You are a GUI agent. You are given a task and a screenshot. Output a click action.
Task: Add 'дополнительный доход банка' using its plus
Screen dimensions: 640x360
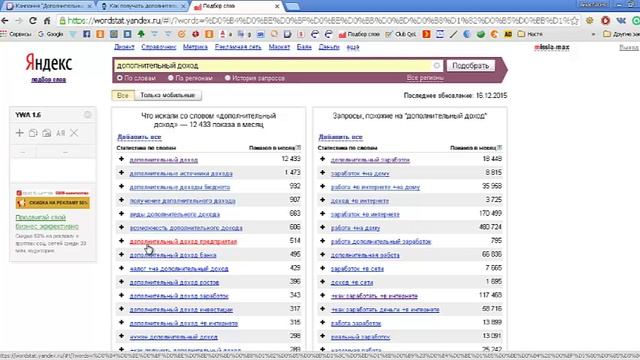point(121,254)
